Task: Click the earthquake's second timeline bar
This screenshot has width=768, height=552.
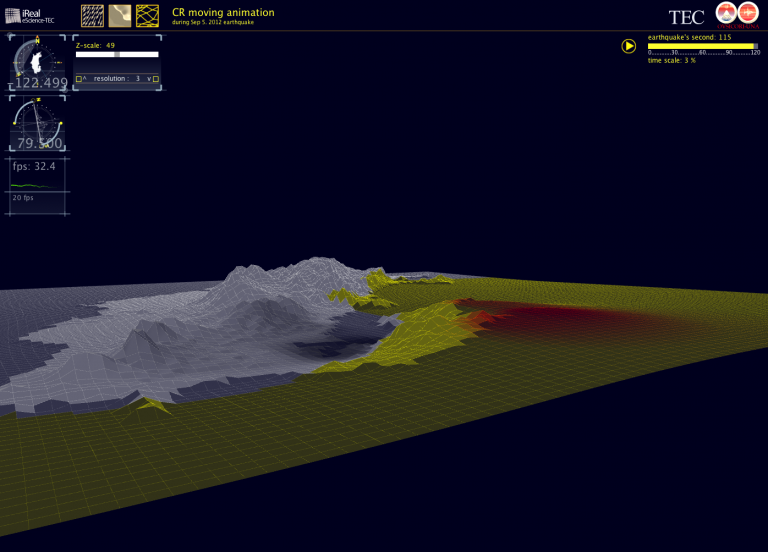Action: [702, 46]
